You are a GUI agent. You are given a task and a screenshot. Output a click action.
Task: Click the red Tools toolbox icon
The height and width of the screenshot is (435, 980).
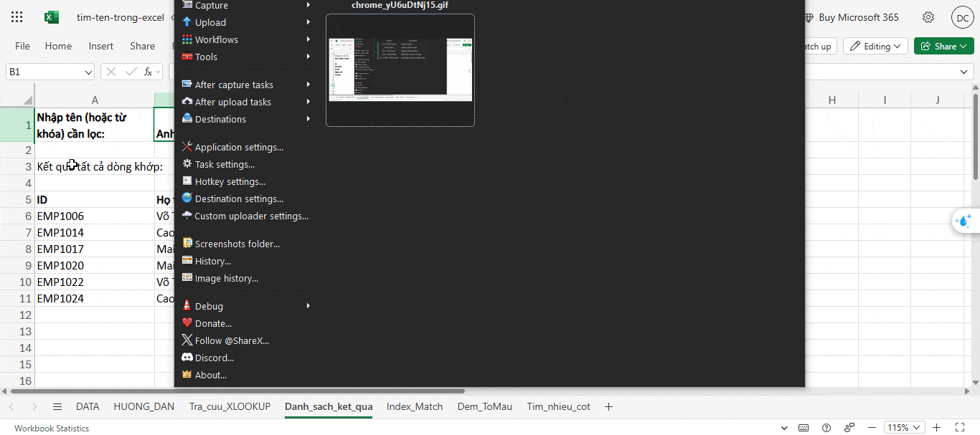pyautogui.click(x=187, y=57)
